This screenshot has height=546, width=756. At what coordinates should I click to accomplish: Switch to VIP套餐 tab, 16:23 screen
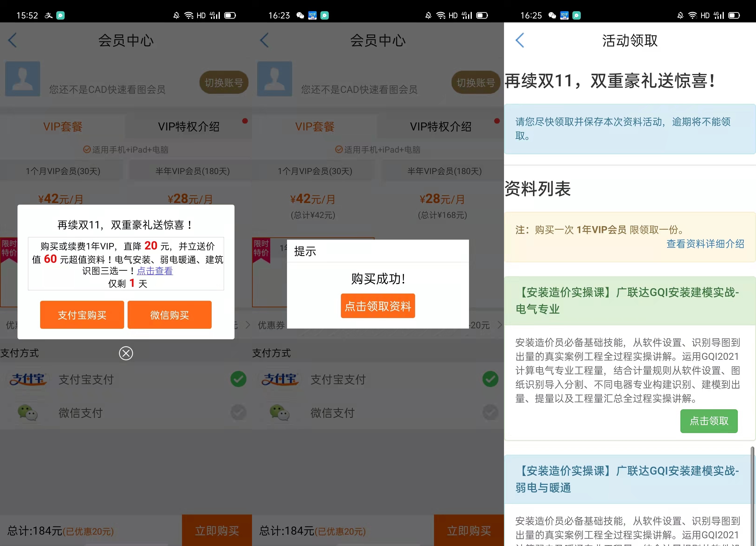pyautogui.click(x=315, y=127)
